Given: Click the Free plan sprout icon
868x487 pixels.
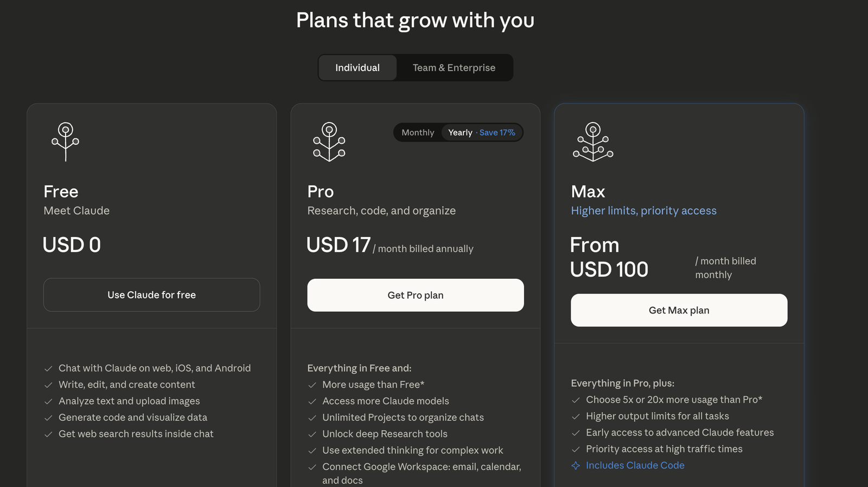Looking at the screenshot, I should [x=66, y=142].
